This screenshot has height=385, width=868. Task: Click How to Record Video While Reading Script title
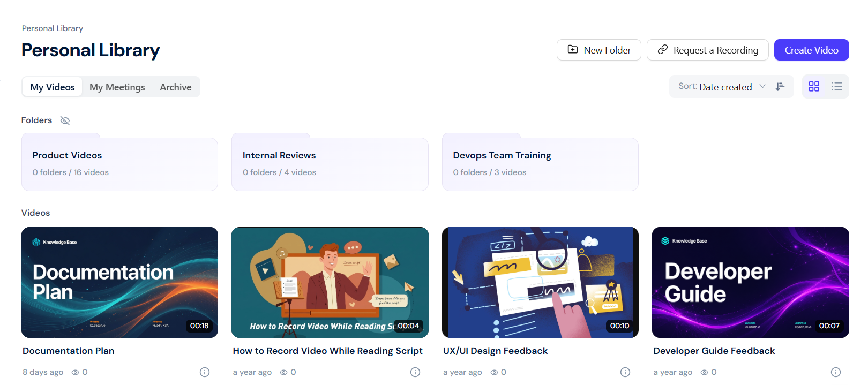pyautogui.click(x=328, y=351)
